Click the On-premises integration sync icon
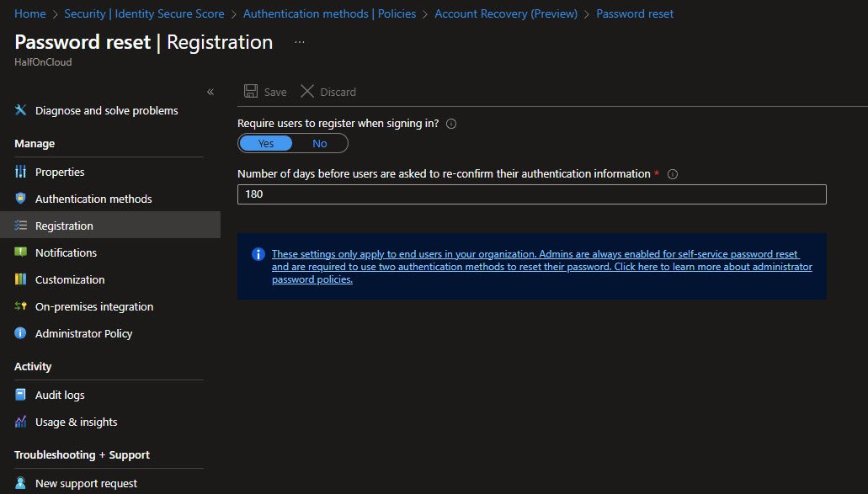Viewport: 868px width, 494px height. pyautogui.click(x=21, y=306)
